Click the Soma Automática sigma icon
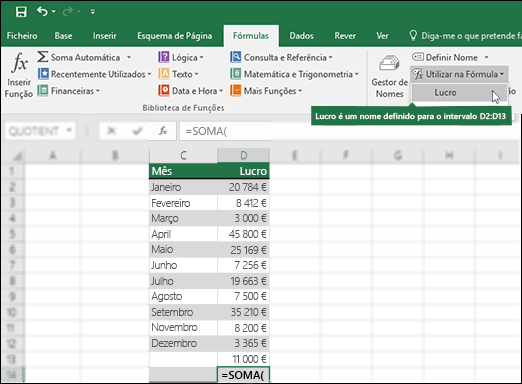The height and width of the screenshot is (384, 522). (x=43, y=57)
